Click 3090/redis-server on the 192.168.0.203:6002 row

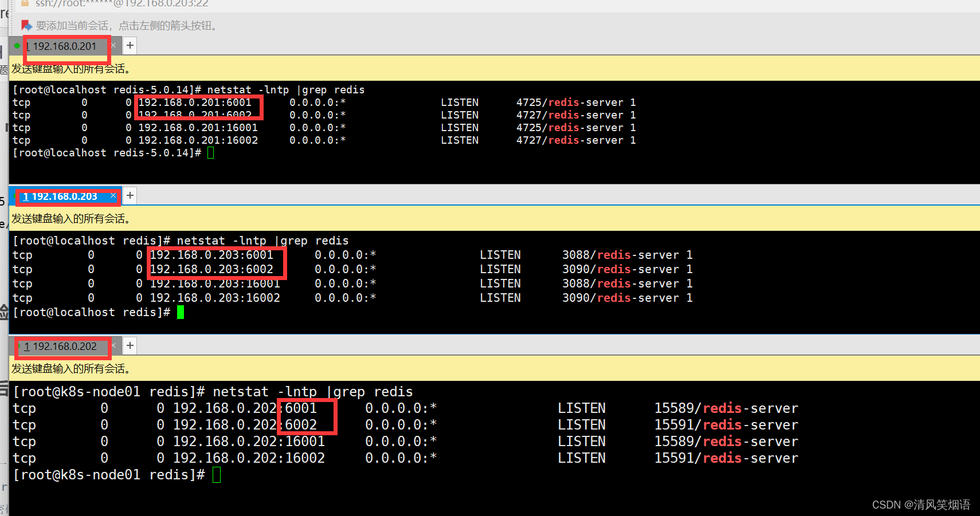[621, 269]
